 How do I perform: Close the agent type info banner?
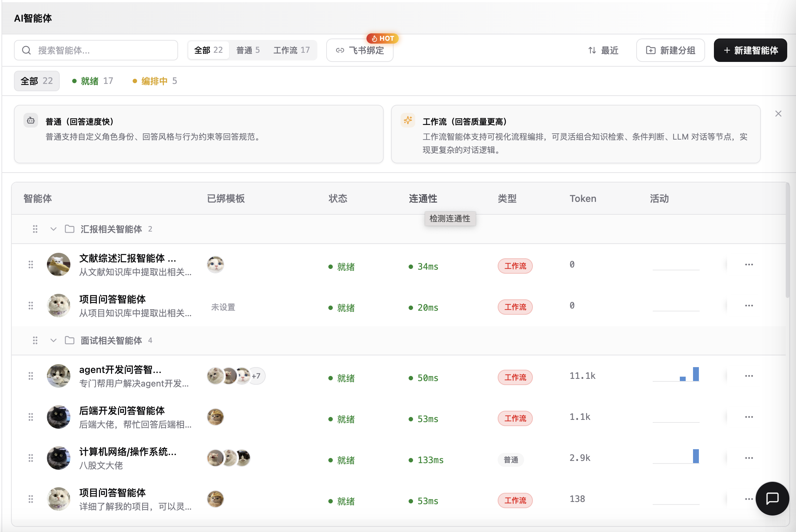click(778, 114)
